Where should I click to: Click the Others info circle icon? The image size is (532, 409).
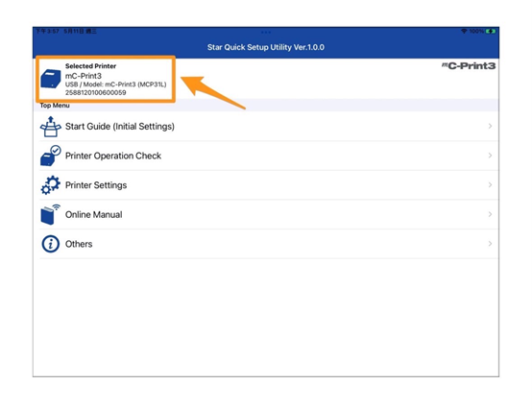tap(51, 244)
